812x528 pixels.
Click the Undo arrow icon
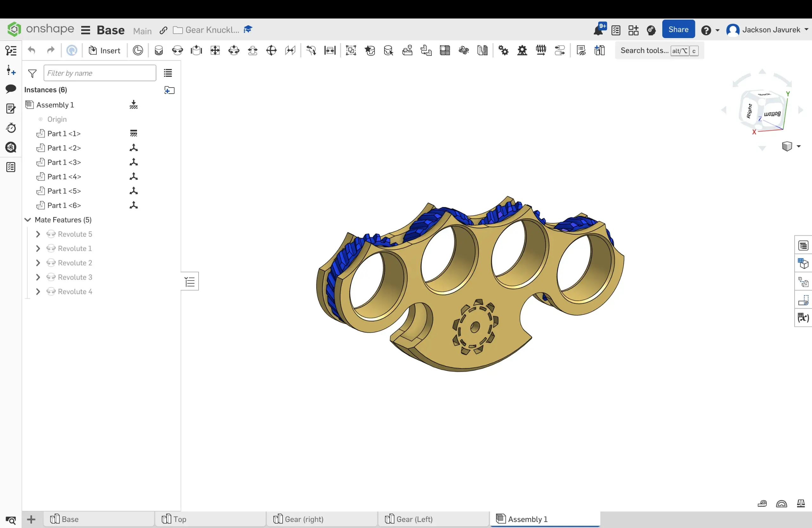point(32,50)
